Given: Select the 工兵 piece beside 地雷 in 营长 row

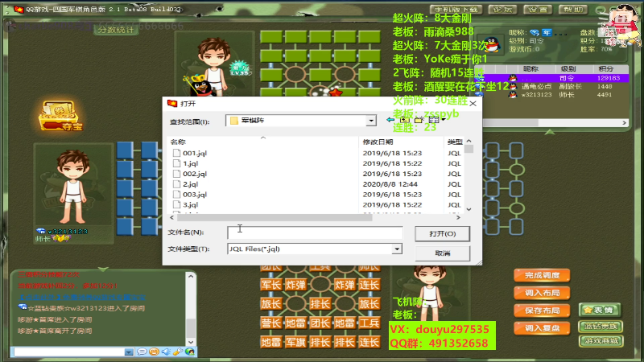Looking at the screenshot, I should (369, 323).
